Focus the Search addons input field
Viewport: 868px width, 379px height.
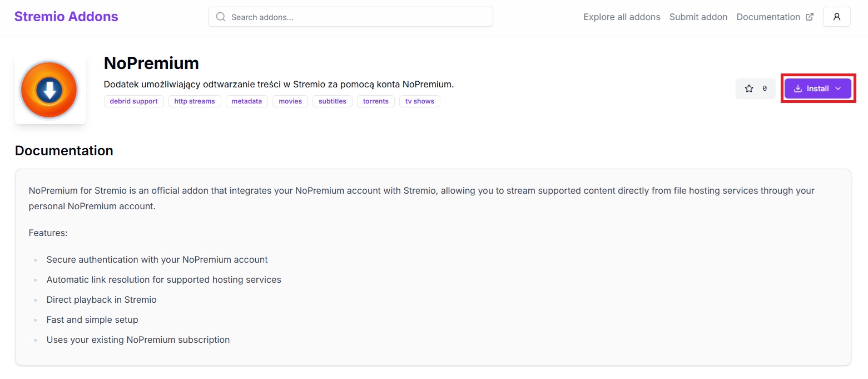pos(351,17)
